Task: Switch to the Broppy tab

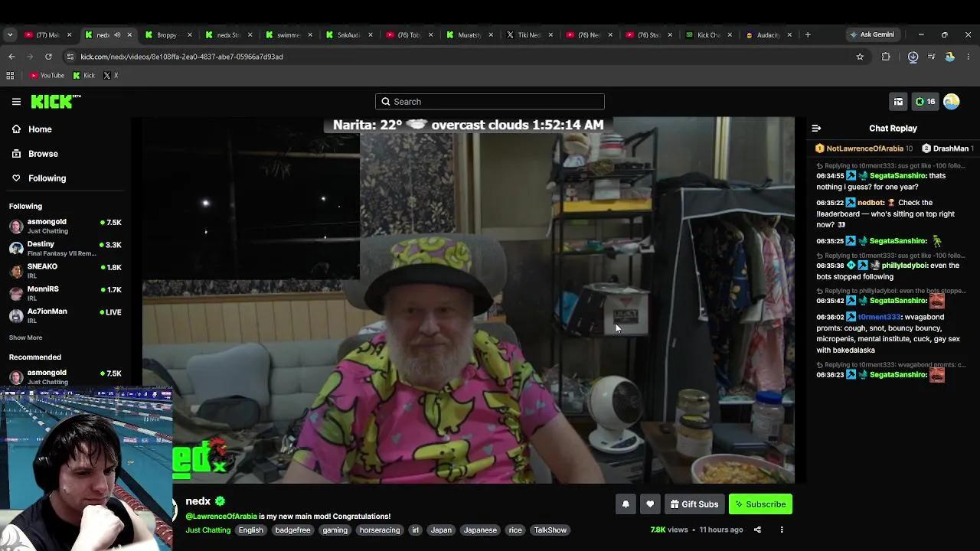Action: pyautogui.click(x=166, y=34)
